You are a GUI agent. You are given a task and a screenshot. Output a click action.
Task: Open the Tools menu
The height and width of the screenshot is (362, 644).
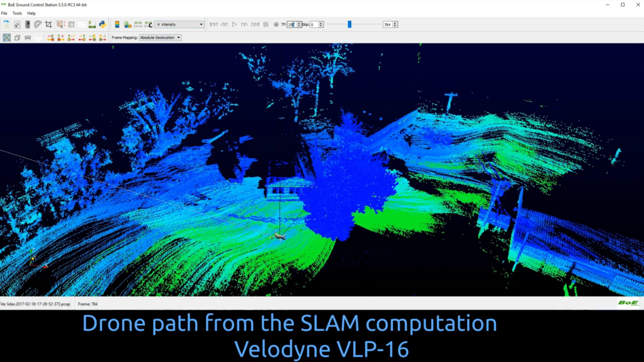(17, 13)
